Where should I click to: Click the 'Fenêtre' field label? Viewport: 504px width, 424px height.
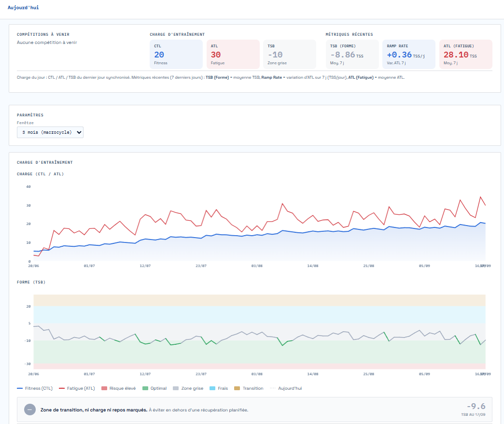(25, 123)
